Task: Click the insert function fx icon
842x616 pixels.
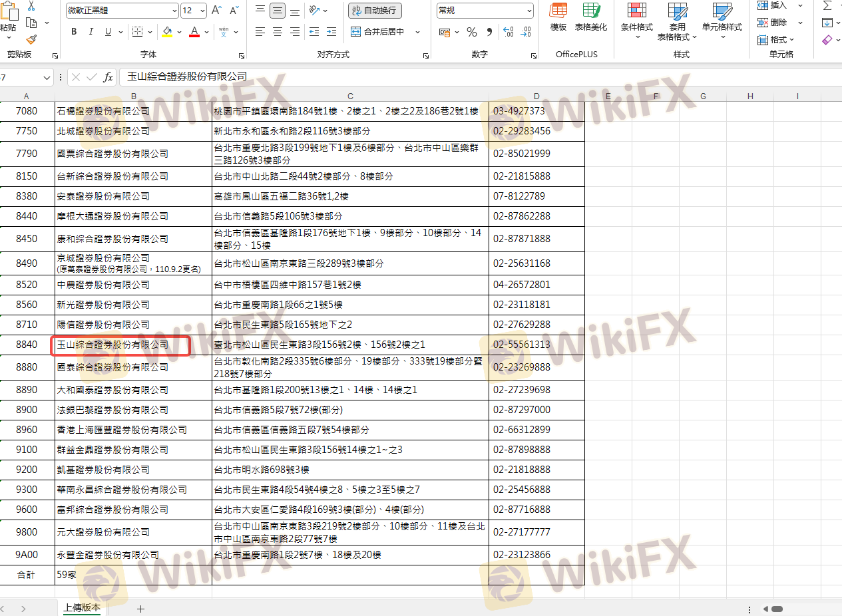Action: pyautogui.click(x=108, y=77)
